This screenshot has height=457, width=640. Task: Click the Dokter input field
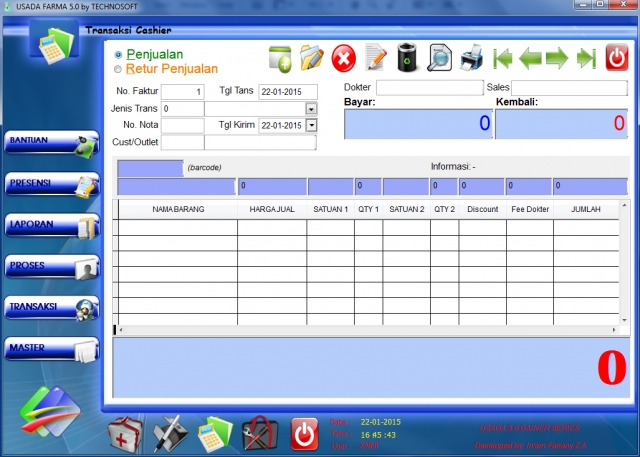429,88
